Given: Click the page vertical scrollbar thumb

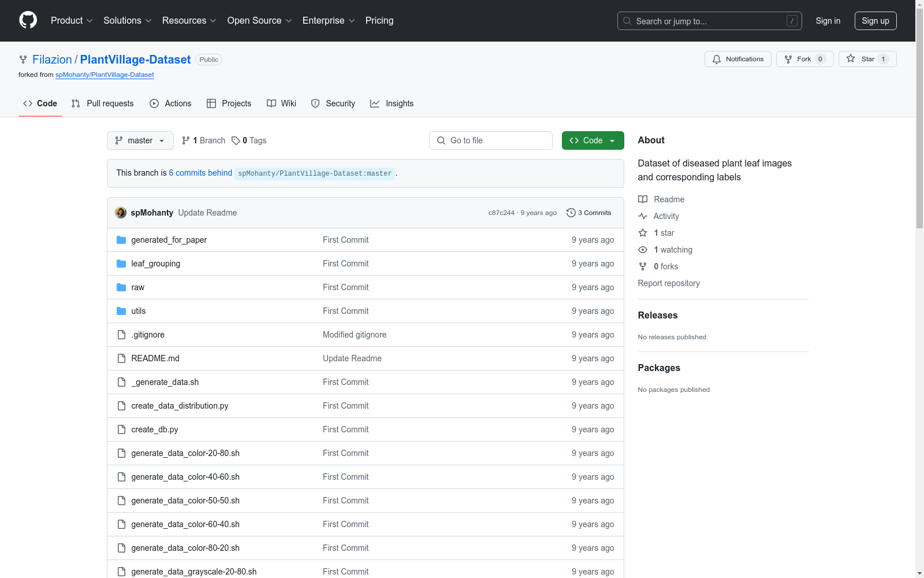Looking at the screenshot, I should [919, 118].
